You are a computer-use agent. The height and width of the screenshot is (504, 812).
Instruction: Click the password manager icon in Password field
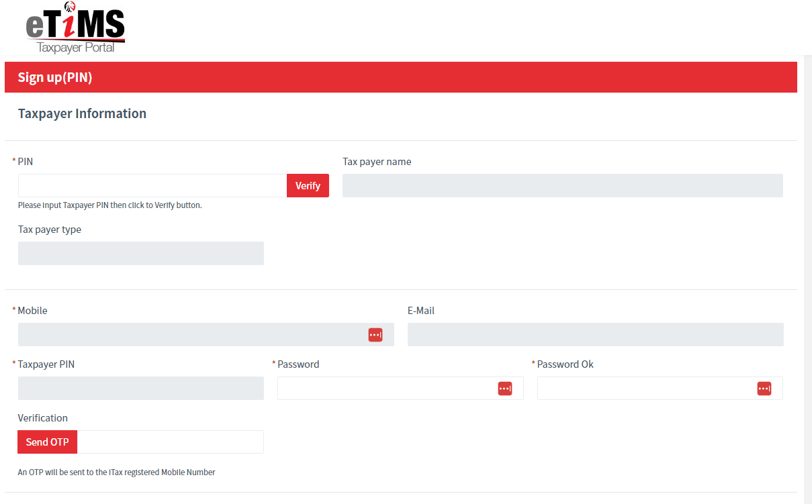click(505, 389)
